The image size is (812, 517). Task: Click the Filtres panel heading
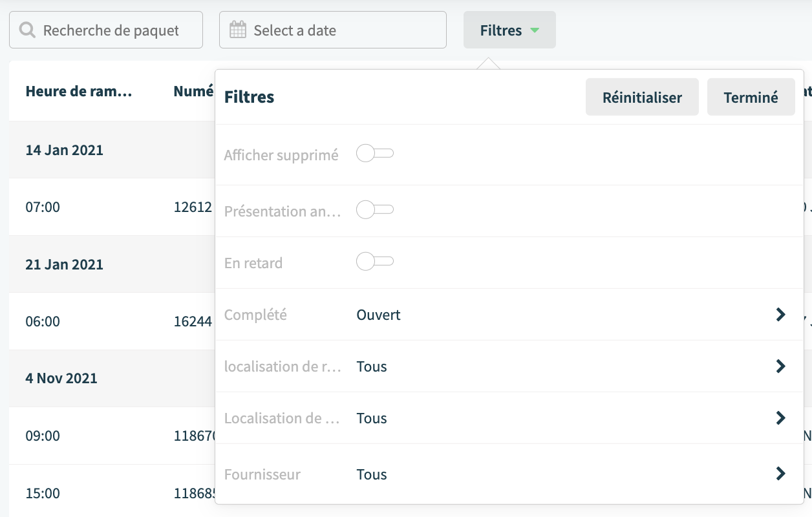pos(249,97)
